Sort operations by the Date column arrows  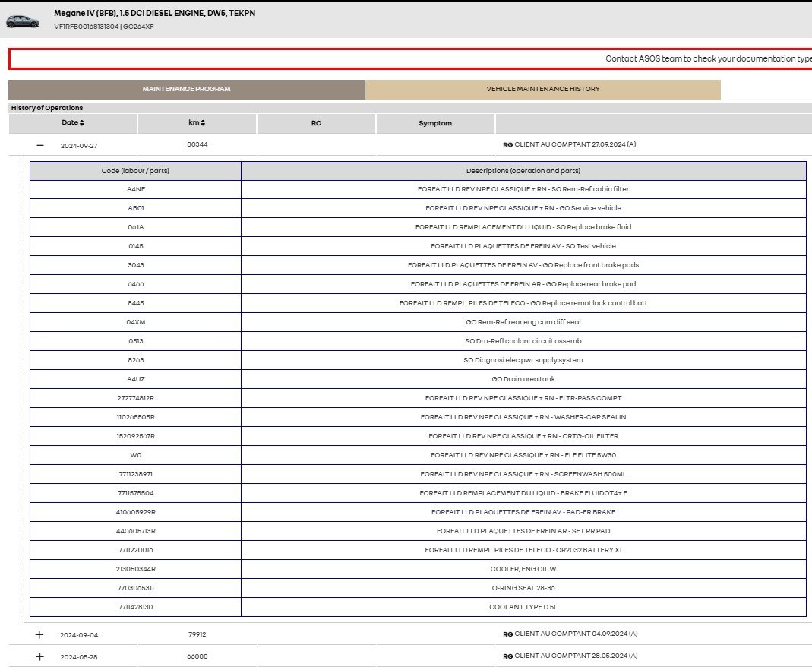tap(82, 123)
